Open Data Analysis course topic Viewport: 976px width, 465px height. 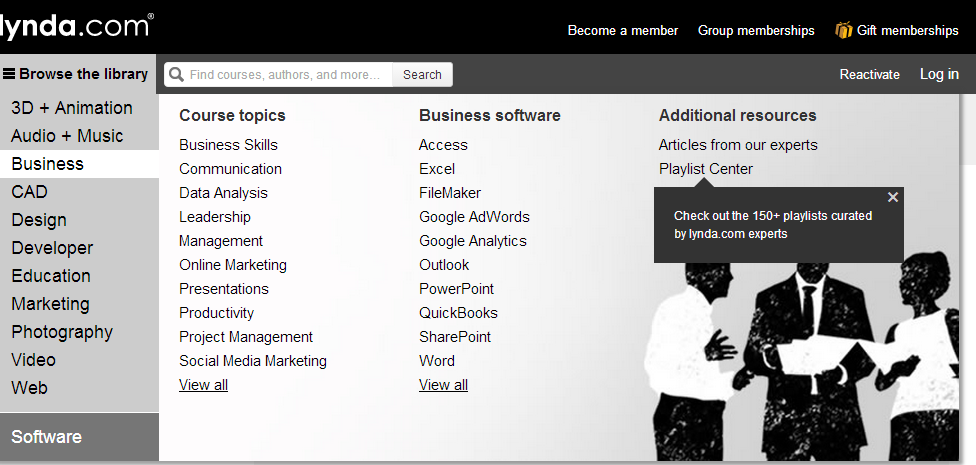pyautogui.click(x=223, y=193)
